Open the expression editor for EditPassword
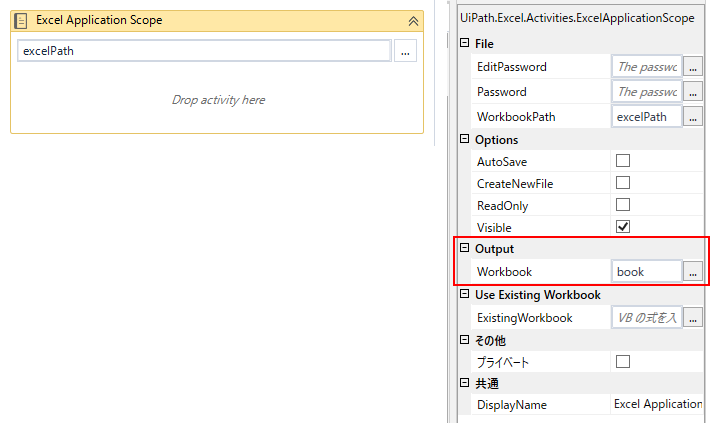This screenshot has height=423, width=724. click(x=693, y=67)
